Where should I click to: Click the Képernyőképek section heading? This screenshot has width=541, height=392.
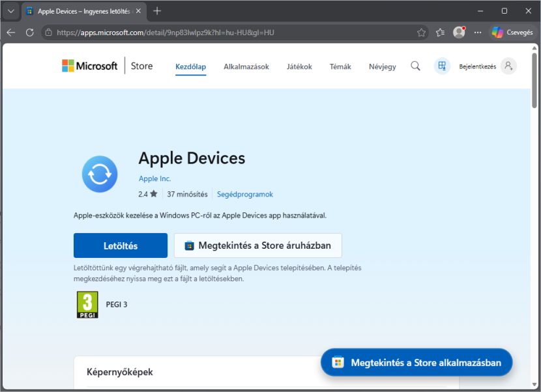click(x=120, y=372)
